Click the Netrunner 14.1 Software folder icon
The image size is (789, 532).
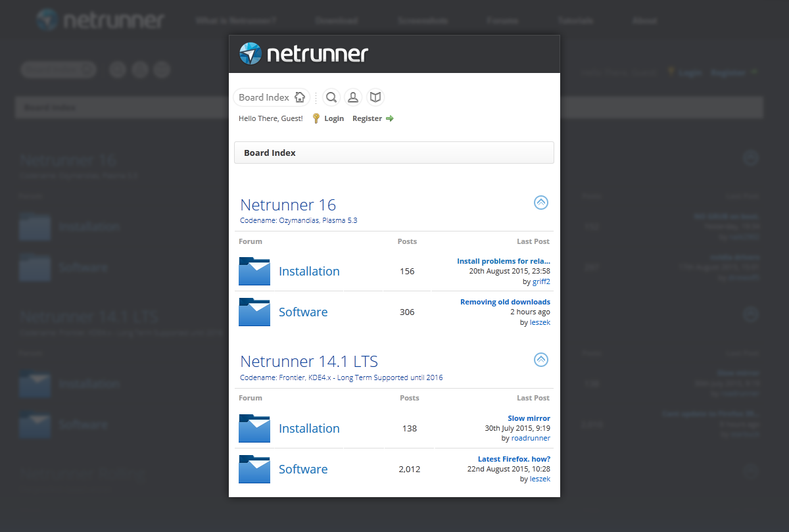tap(254, 469)
